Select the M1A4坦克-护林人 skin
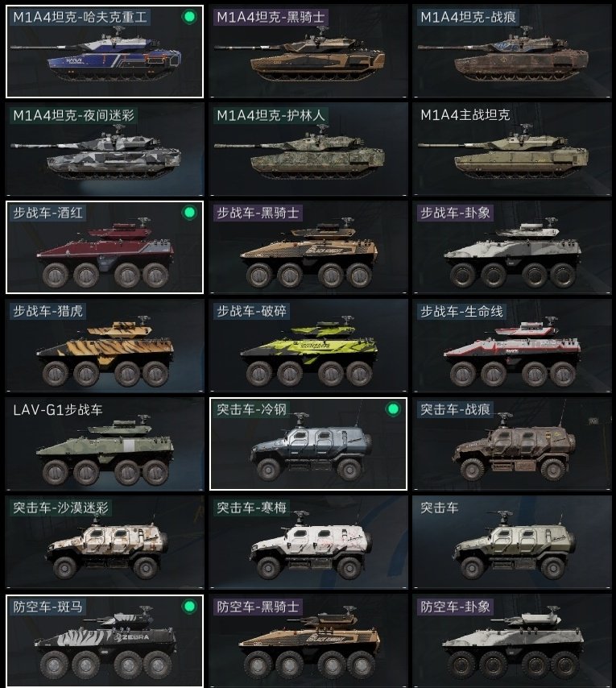616x688 pixels. click(308, 149)
